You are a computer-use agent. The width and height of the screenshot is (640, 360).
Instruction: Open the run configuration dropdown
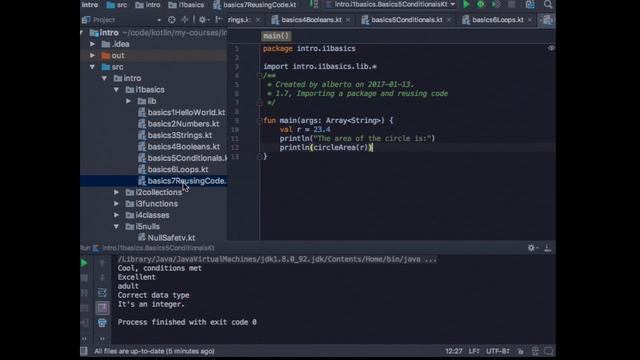[x=390, y=4]
